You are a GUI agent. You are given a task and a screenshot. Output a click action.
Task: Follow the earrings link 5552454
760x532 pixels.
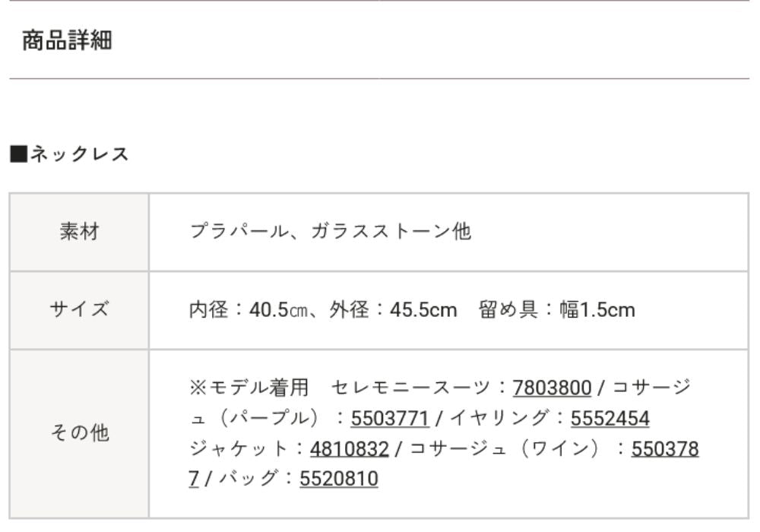point(610,418)
